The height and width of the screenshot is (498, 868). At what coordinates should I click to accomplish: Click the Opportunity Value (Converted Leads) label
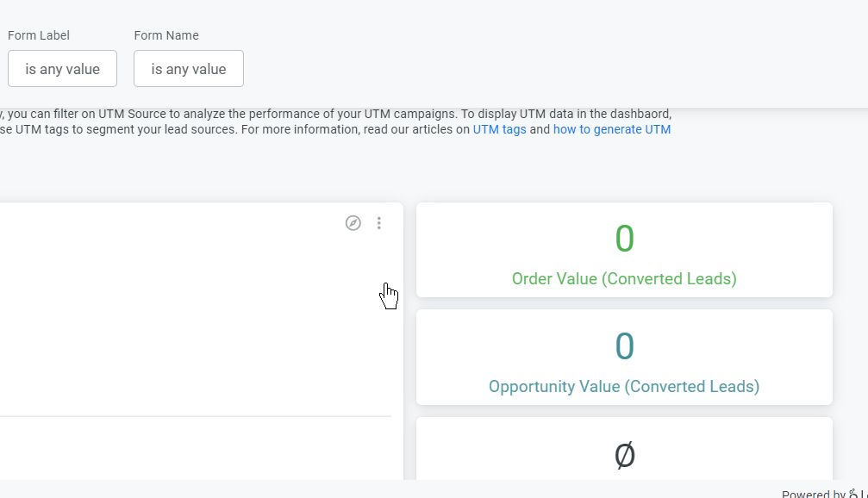click(x=624, y=386)
